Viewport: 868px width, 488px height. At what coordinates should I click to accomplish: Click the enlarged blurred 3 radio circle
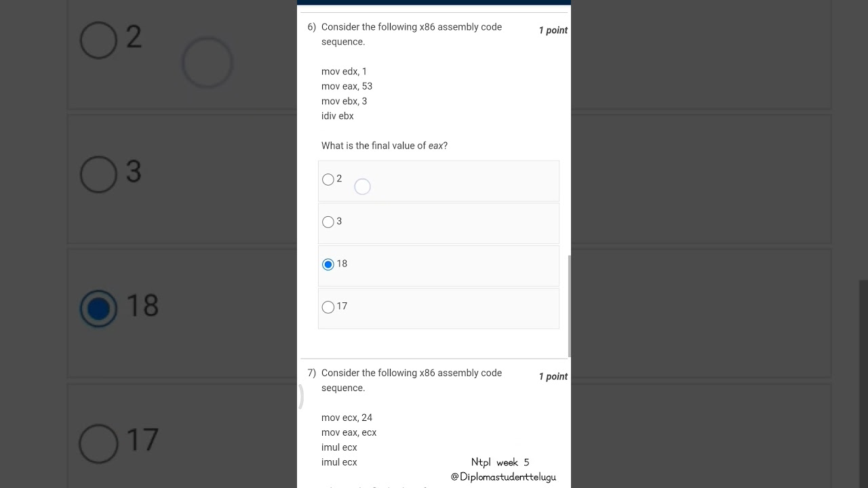(98, 174)
